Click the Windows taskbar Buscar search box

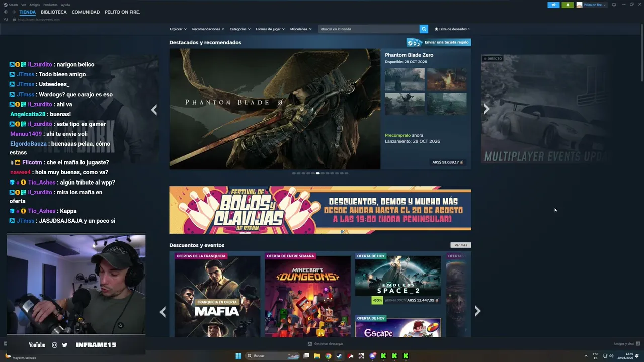273,356
